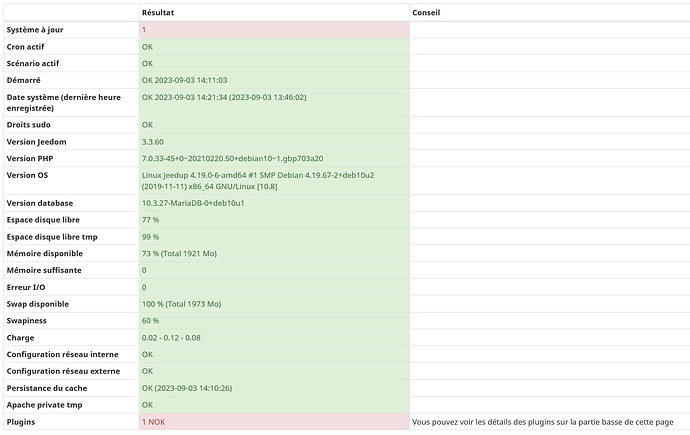Select the Mémoire disponible 73 % value
The image size is (690, 435).
(x=181, y=253)
